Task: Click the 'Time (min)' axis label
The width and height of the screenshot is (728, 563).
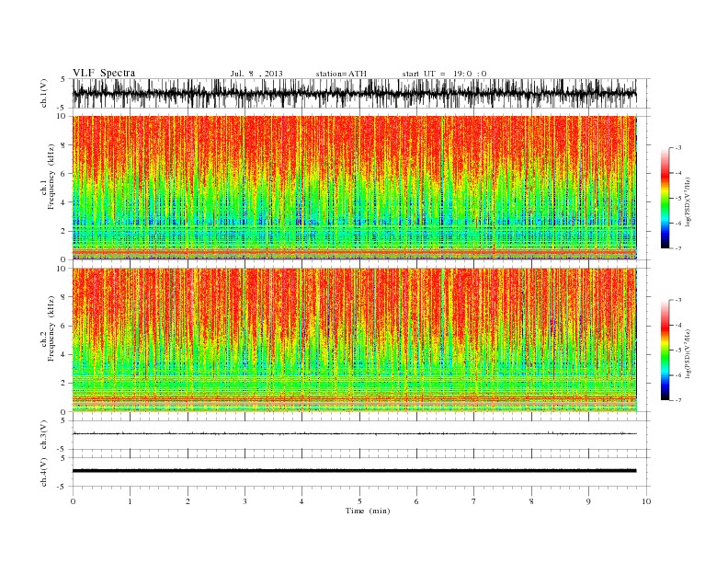Action: pos(368,511)
